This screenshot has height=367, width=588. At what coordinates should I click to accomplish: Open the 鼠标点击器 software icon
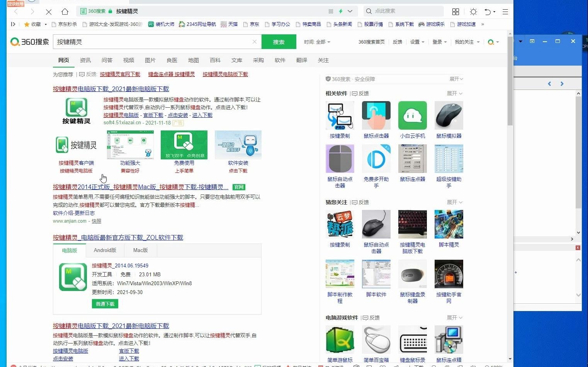click(x=376, y=115)
